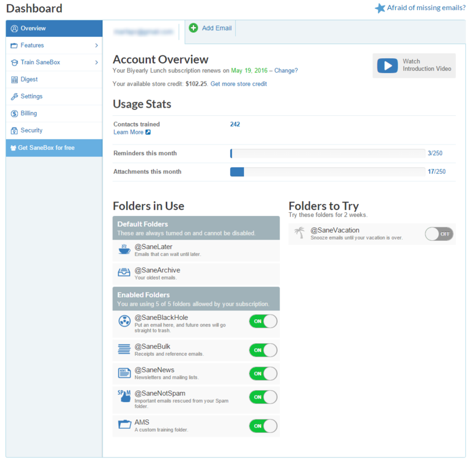
Task: Go to Settings in the sidebar
Action: [x=54, y=96]
